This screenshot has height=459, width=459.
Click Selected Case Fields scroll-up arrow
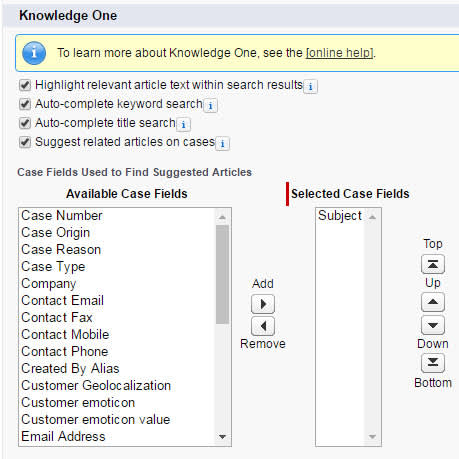[x=372, y=217]
